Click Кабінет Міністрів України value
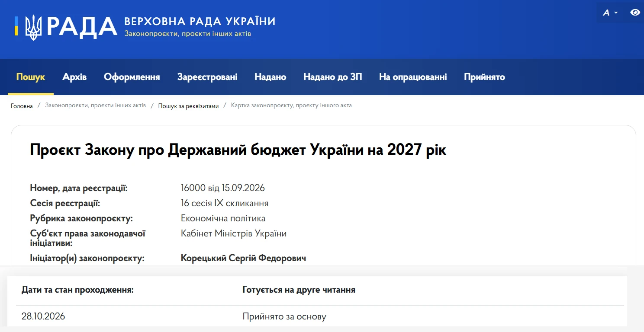644x332 pixels. point(233,233)
